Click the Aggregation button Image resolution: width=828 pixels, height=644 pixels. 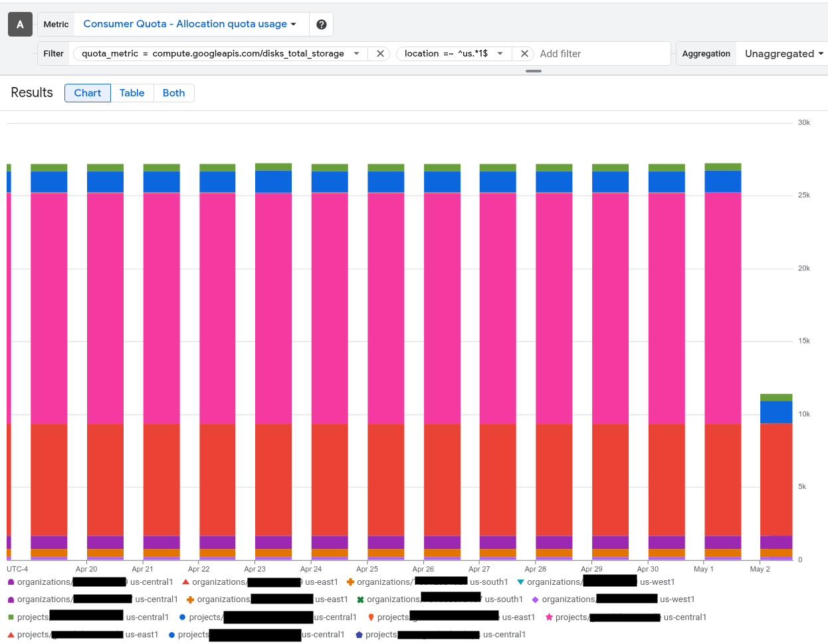tap(706, 53)
